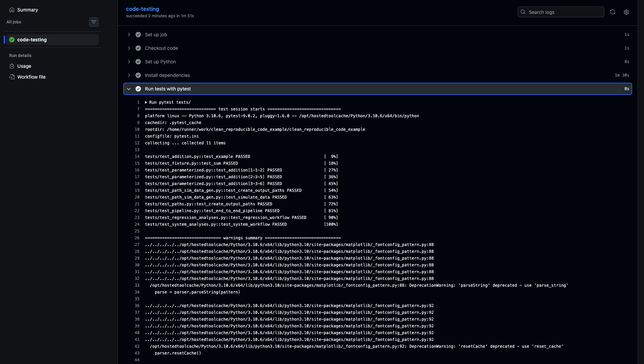
Task: Click the 'warnings summary' log line
Action: [x=243, y=238]
